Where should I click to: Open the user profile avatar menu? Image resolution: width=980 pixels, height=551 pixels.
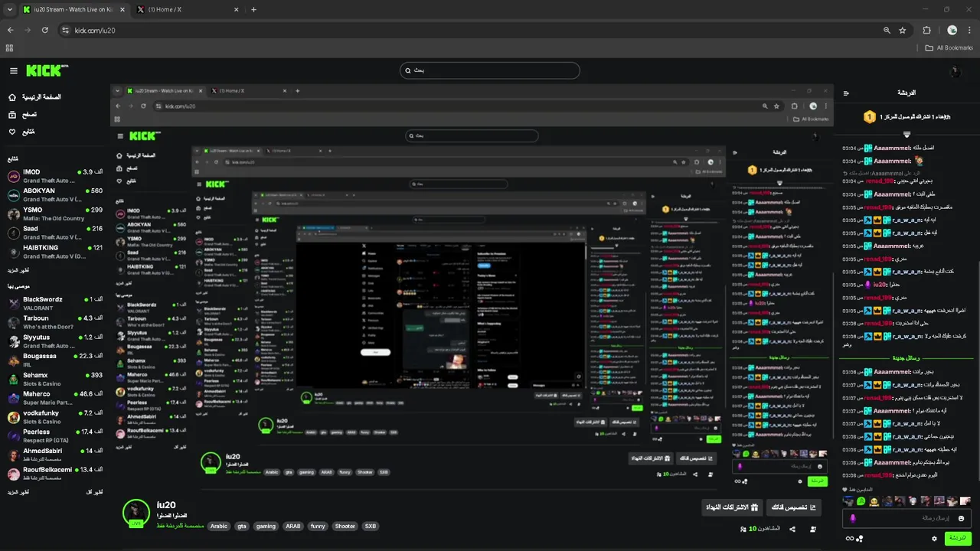coord(954,71)
